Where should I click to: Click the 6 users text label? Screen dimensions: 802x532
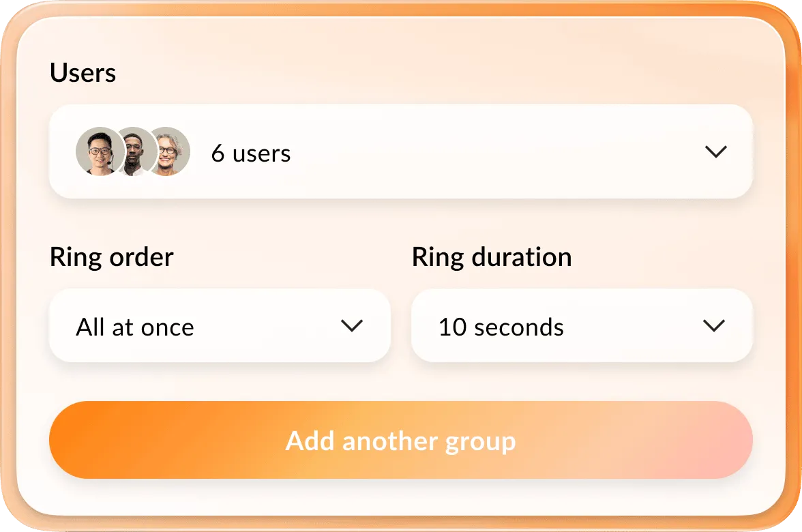pos(251,153)
